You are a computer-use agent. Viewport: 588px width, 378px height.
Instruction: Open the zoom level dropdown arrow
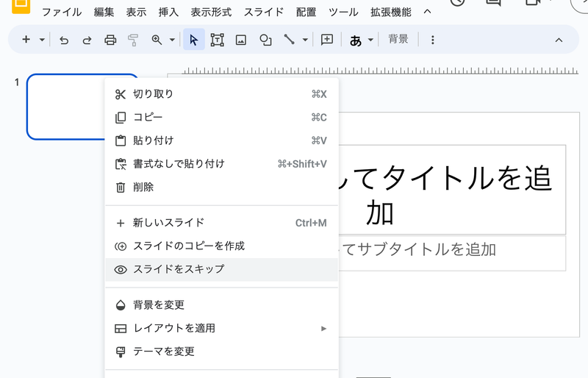[172, 40]
